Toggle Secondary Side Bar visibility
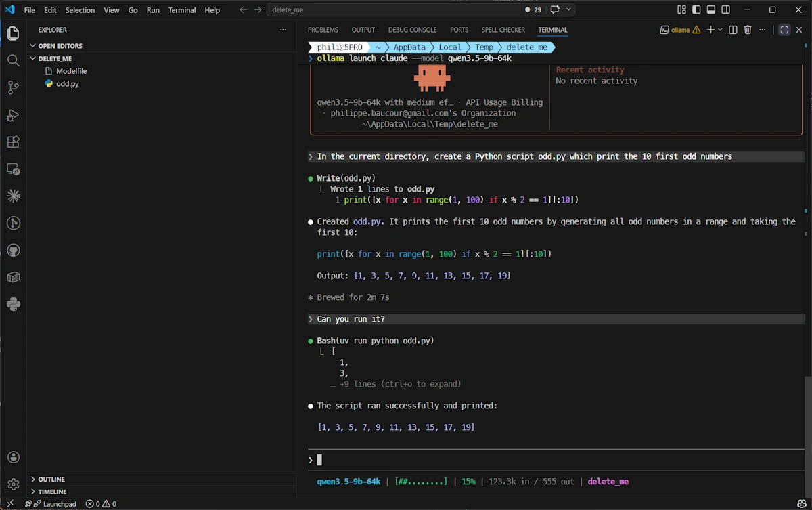Viewport: 812px width, 510px height. 726,10
